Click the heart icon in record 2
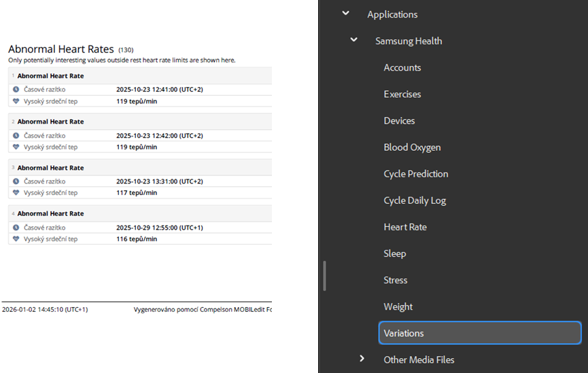 (16, 147)
